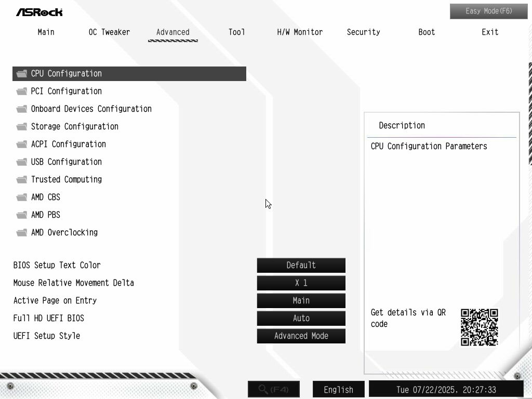Change Full HD UEFI BIOS Auto setting

301,318
